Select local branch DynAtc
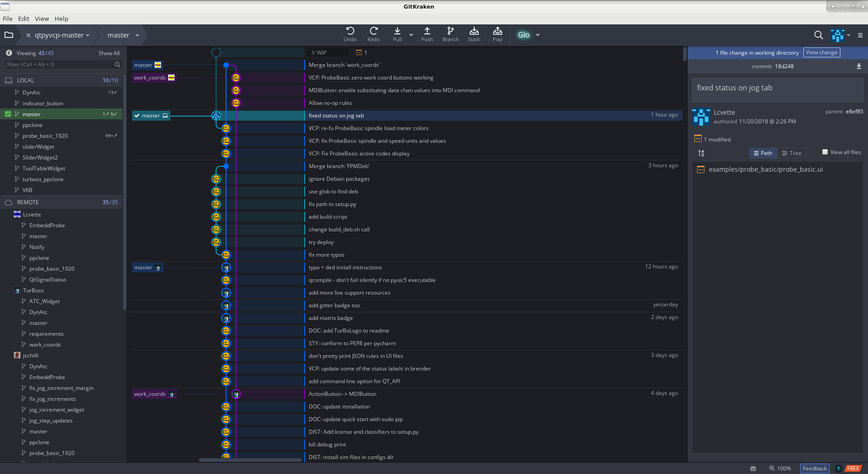The width and height of the screenshot is (868, 474). [61, 92]
